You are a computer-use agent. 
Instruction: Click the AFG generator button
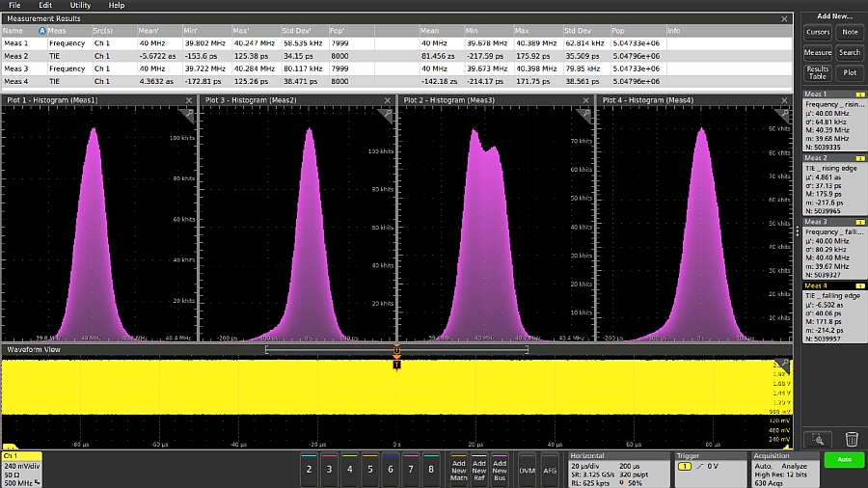[550, 469]
